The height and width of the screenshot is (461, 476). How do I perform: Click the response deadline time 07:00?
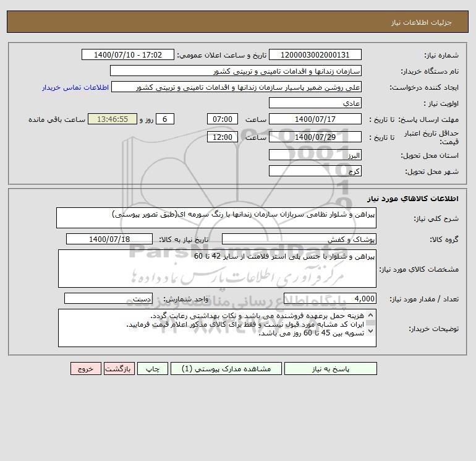coord(223,119)
